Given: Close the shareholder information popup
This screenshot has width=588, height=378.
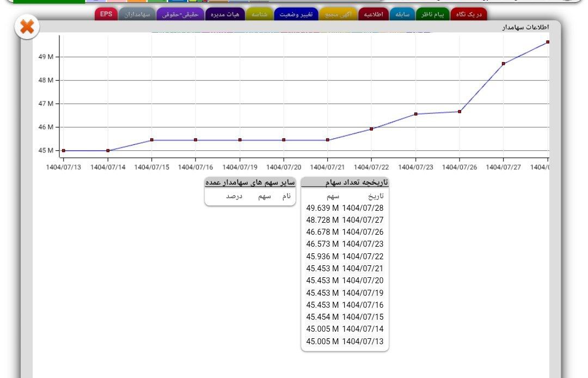Looking at the screenshot, I should (27, 27).
